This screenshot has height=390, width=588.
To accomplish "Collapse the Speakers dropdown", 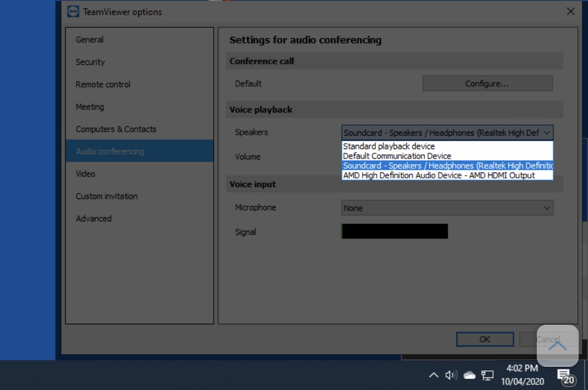I will 447,133.
